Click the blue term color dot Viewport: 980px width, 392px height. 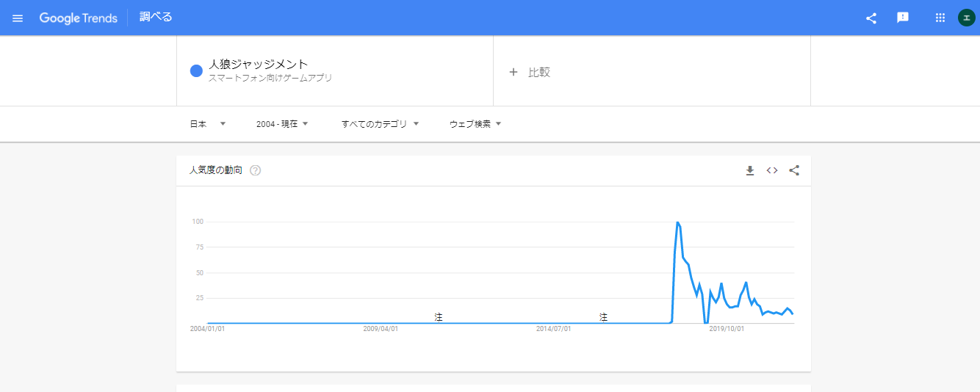point(196,70)
